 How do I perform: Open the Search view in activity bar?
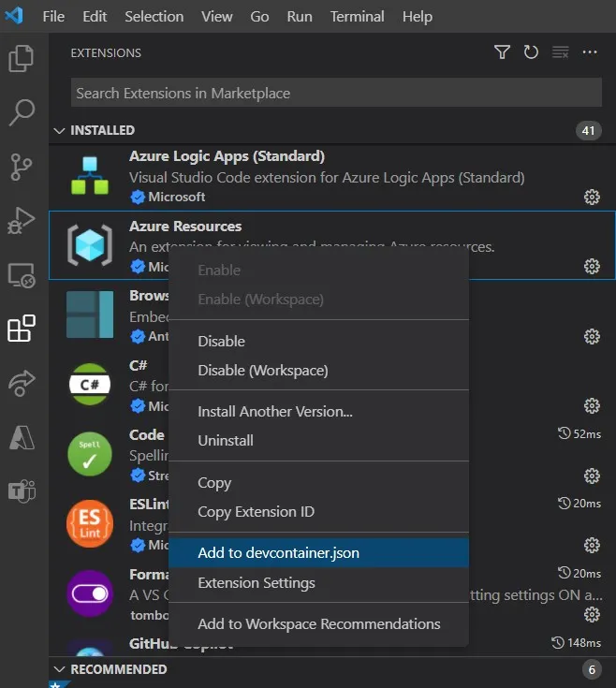[21, 112]
